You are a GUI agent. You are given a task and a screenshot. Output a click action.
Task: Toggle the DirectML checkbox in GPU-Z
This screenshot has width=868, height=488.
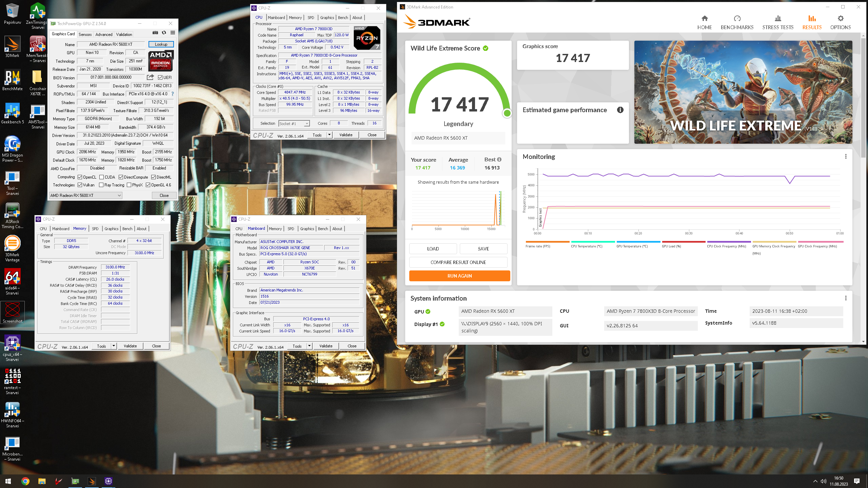click(x=154, y=177)
